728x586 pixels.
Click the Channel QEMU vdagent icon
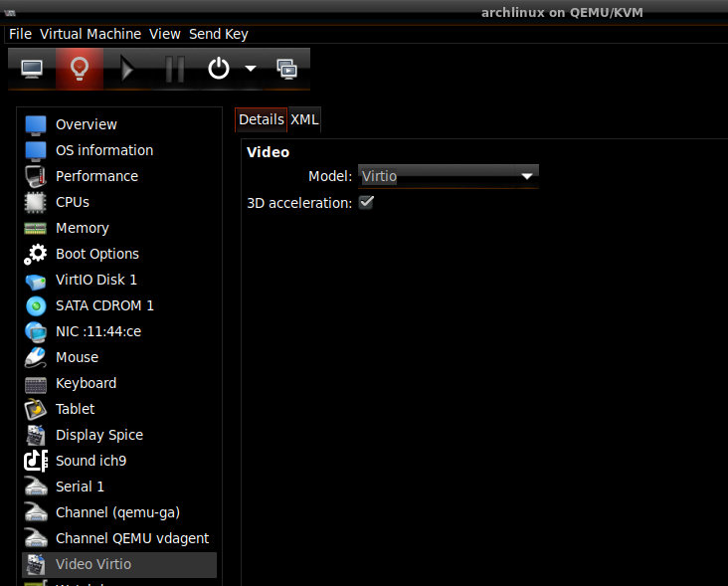[36, 538]
